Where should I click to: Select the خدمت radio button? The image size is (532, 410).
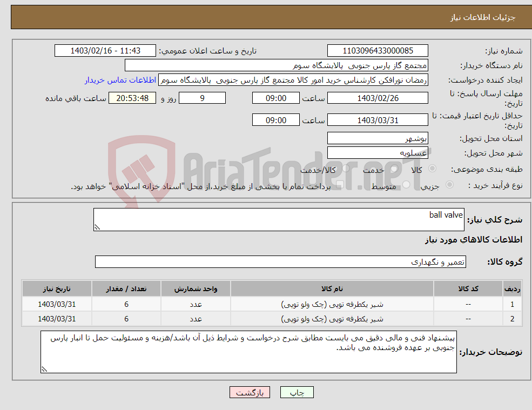[394, 169]
